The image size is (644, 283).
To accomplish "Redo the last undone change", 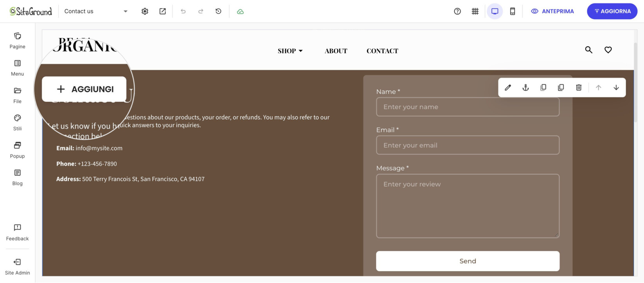I will (201, 11).
